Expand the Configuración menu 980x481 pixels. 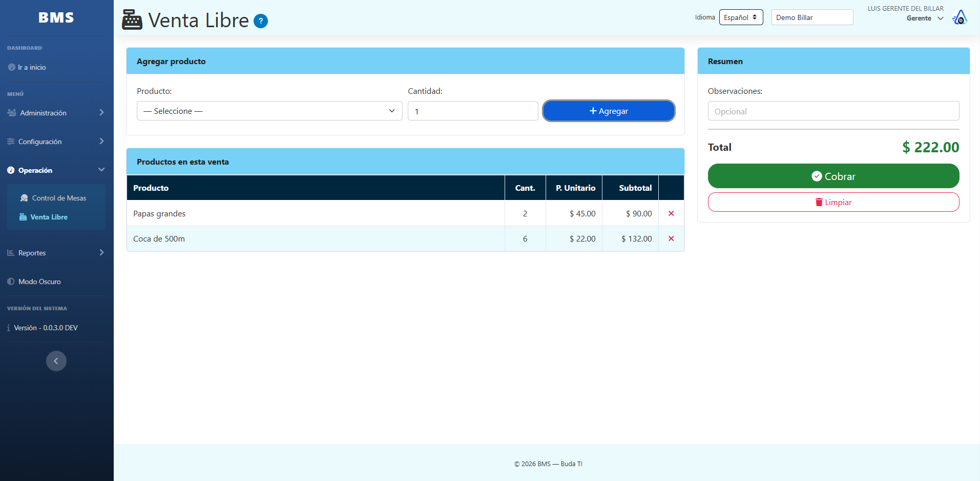[56, 142]
